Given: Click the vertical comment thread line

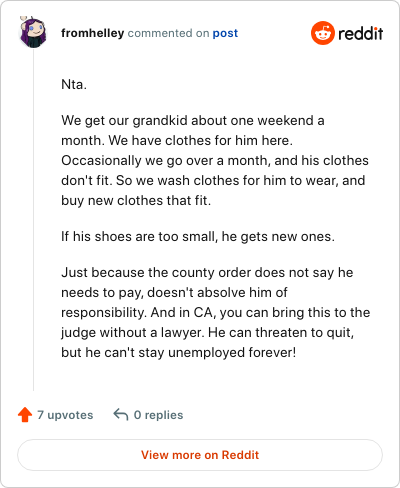Looking at the screenshot, I should [33, 220].
